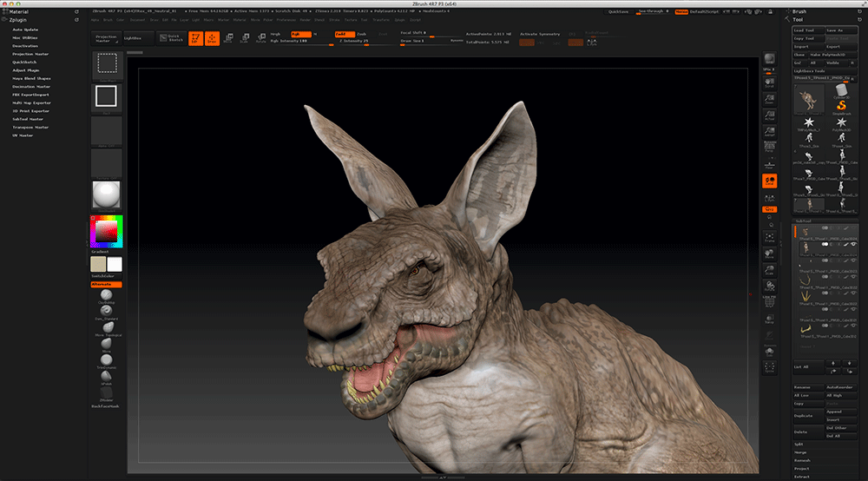Select the Draw mode button
Viewport: 868px width, 481px height.
tap(212, 38)
